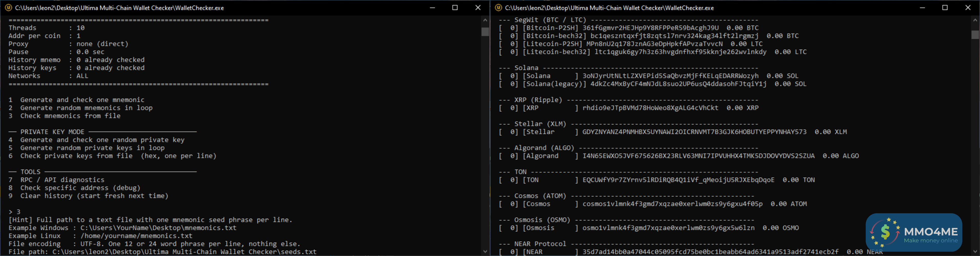Click option 'Generate random private keys in loop'

click(87, 148)
